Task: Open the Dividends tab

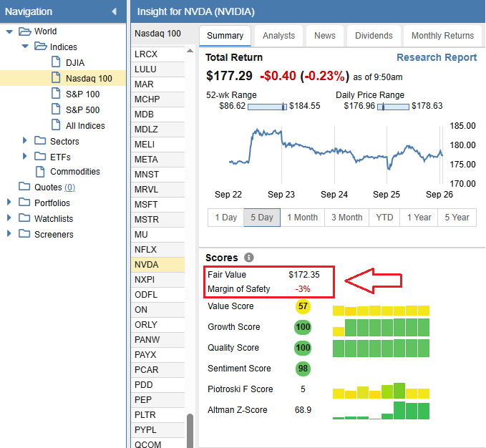Action: pyautogui.click(x=374, y=36)
